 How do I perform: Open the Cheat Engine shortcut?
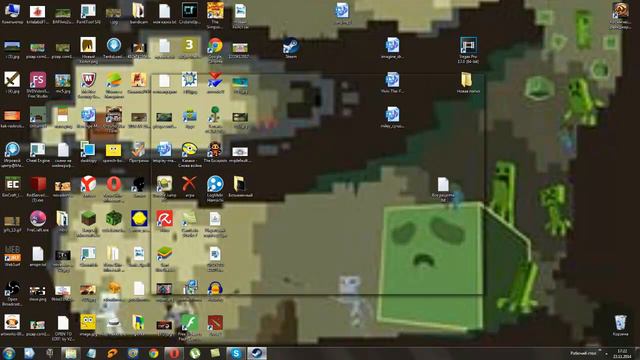click(38, 150)
